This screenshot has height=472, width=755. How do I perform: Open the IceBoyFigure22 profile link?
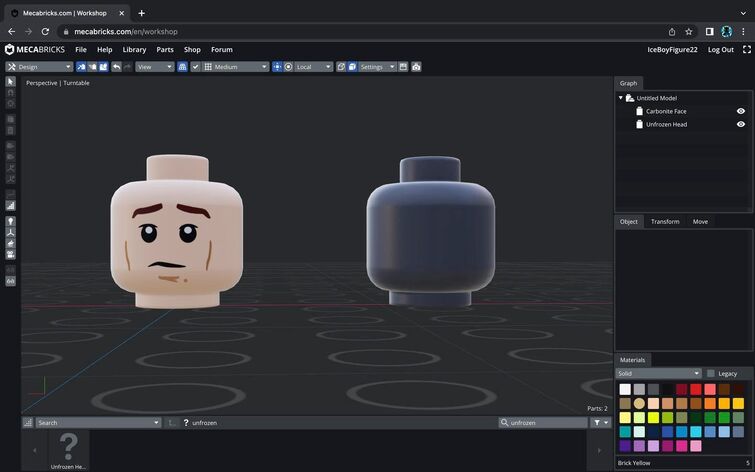[x=672, y=50]
